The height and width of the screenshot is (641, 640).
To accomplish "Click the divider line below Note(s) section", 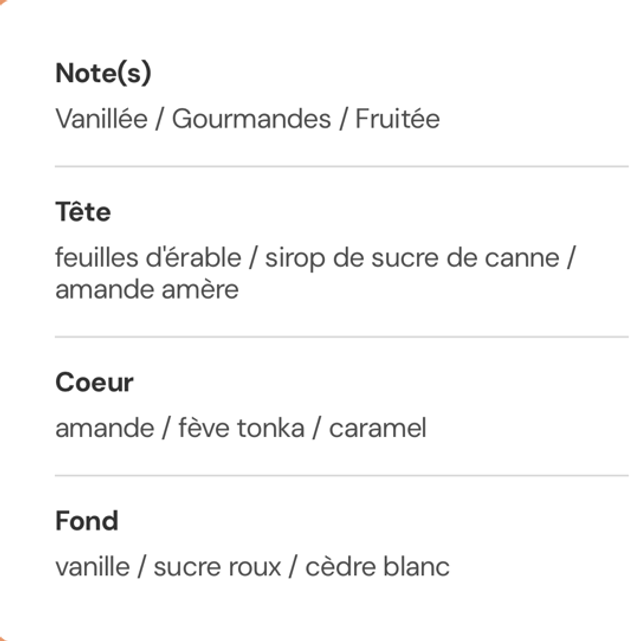I will (340, 166).
